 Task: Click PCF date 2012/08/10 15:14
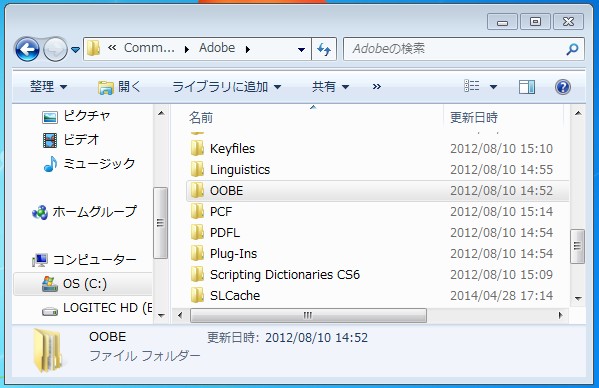(502, 212)
